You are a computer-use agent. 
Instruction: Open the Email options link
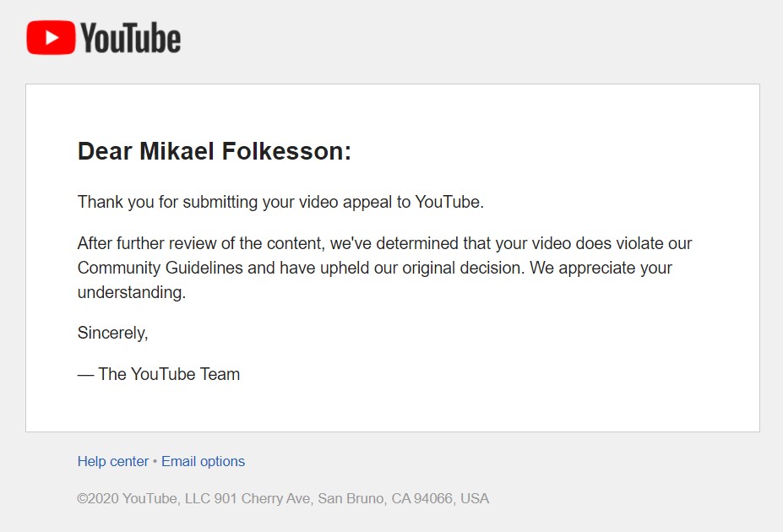point(203,461)
